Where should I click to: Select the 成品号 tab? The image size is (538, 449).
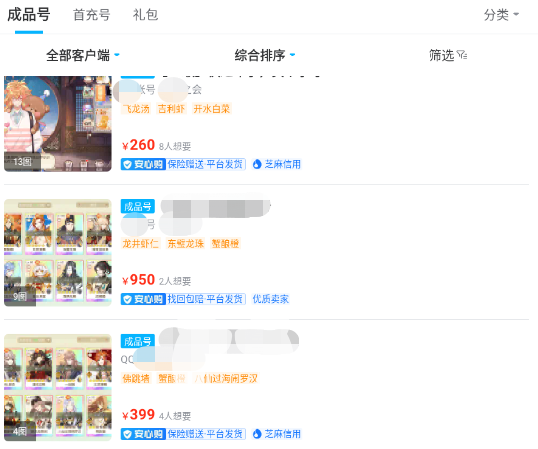coord(29,15)
